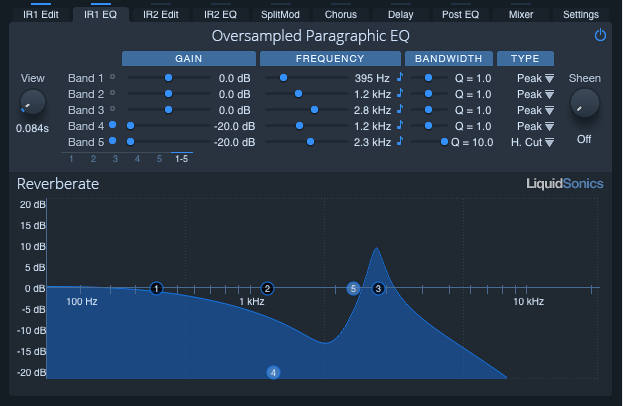This screenshot has height=406, width=623.
Task: Select the IR1 EQ tab
Action: [101, 15]
